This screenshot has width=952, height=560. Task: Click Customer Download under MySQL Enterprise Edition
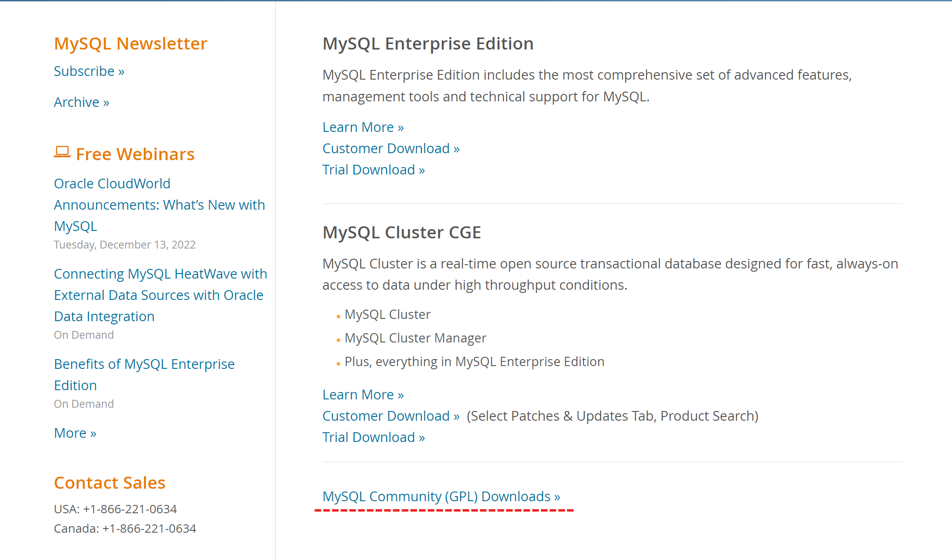click(x=391, y=149)
